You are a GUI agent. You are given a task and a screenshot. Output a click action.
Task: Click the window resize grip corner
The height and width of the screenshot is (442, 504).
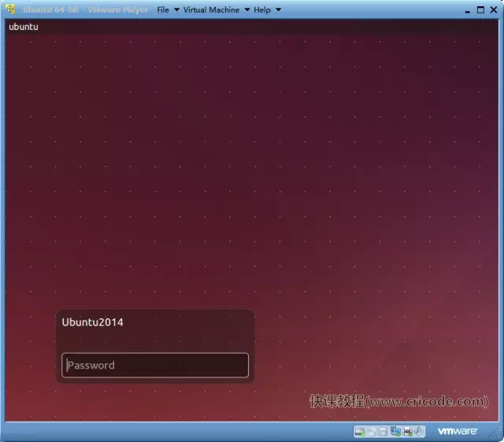pyautogui.click(x=495, y=433)
